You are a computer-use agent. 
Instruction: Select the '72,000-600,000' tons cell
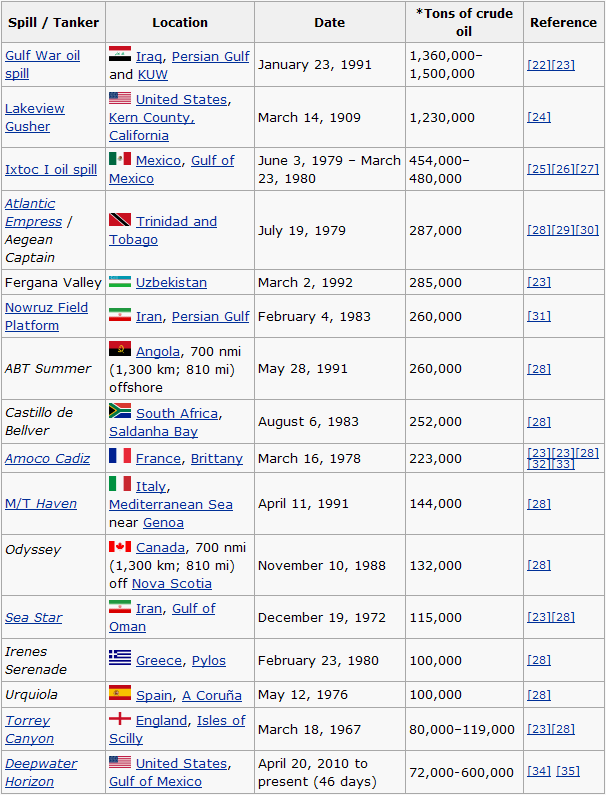point(461,773)
